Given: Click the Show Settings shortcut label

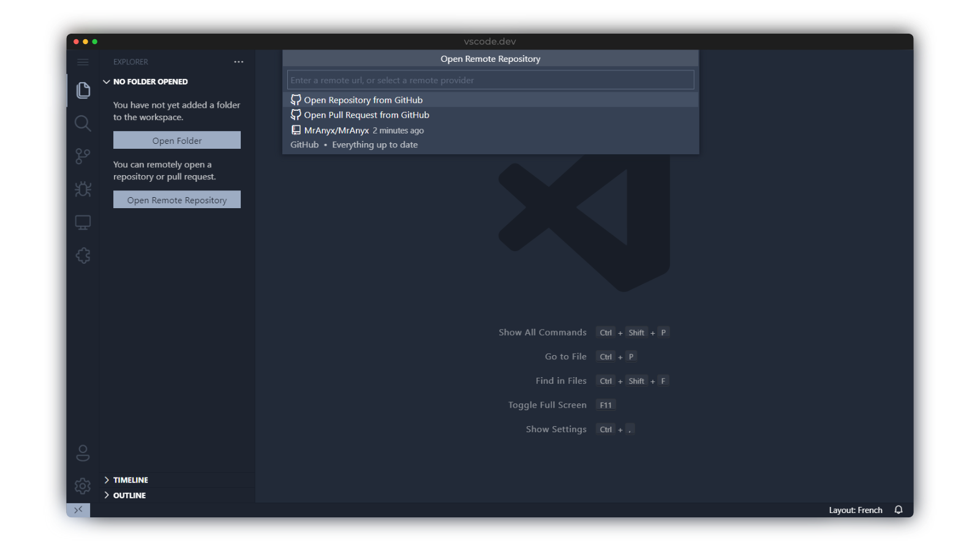Looking at the screenshot, I should 556,429.
